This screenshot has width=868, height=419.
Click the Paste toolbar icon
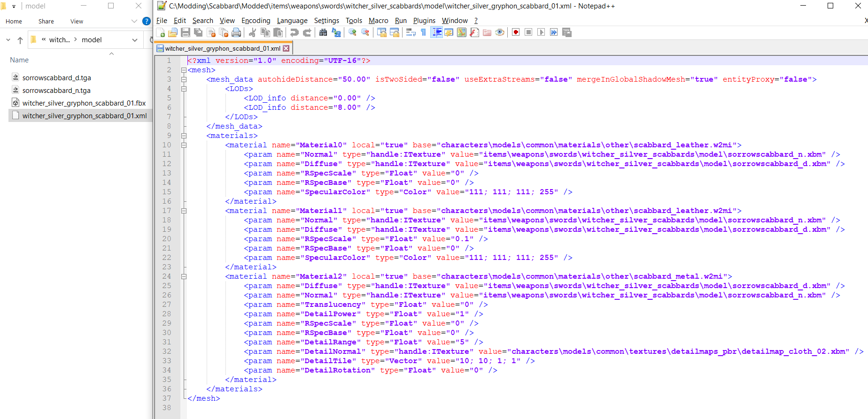click(x=278, y=32)
